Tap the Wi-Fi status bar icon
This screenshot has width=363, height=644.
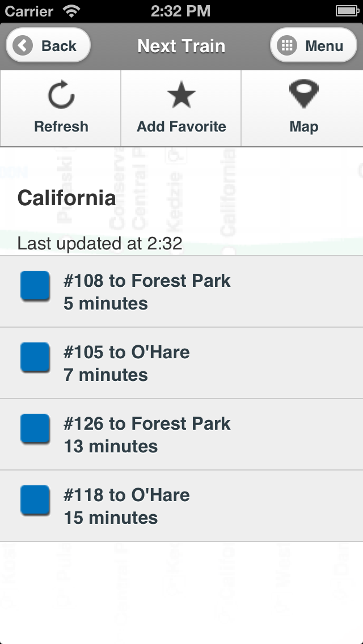71,11
